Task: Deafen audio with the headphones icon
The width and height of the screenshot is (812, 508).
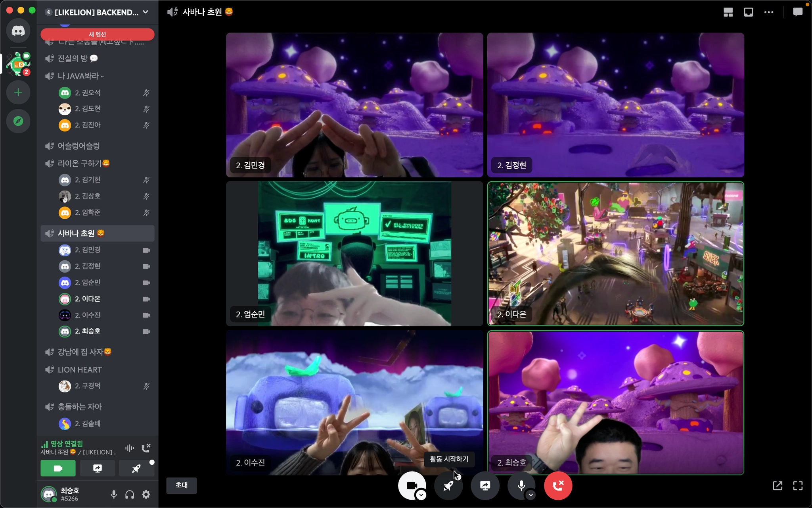Action: click(130, 495)
